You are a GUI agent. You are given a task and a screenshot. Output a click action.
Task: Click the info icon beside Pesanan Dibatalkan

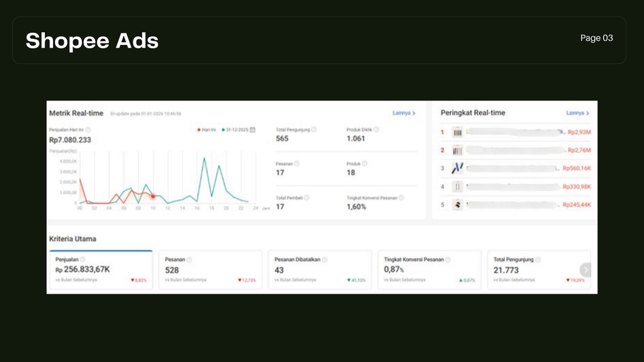click(323, 259)
